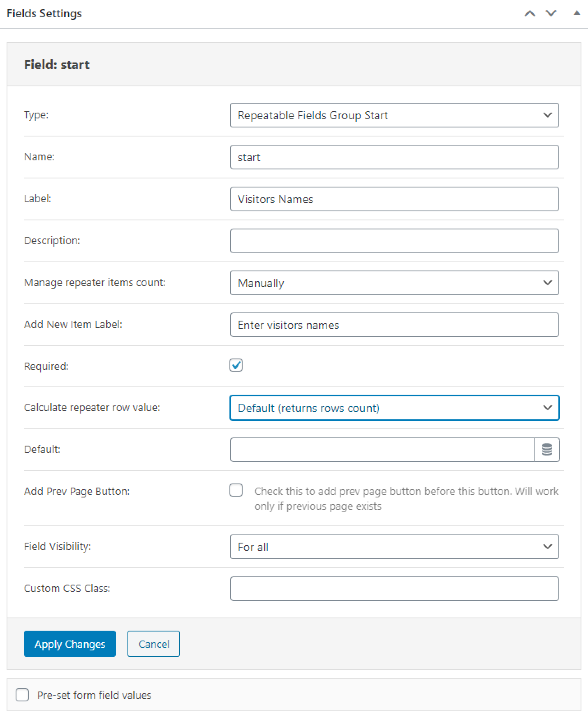
Task: Click the empty Default value field
Action: click(382, 450)
